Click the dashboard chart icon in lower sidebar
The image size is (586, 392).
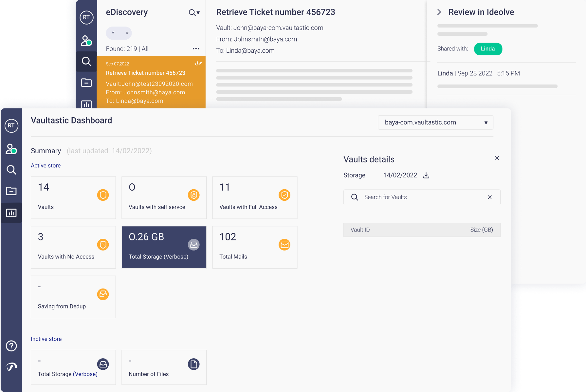pos(11,213)
